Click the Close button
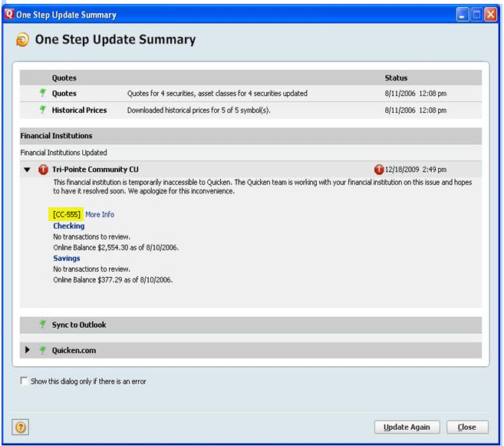Image resolution: width=504 pixels, height=446 pixels. click(x=467, y=427)
